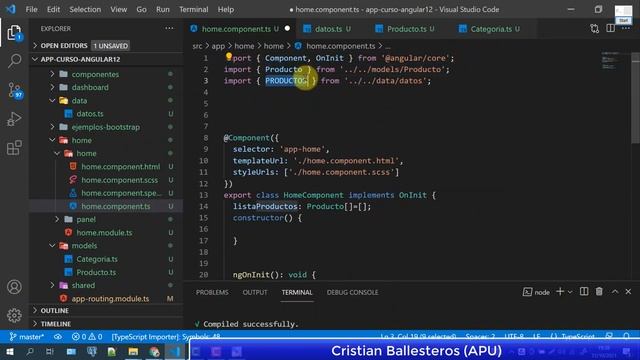The image size is (640, 360).
Task: Open Windows taskbar search
Action: [30, 351]
